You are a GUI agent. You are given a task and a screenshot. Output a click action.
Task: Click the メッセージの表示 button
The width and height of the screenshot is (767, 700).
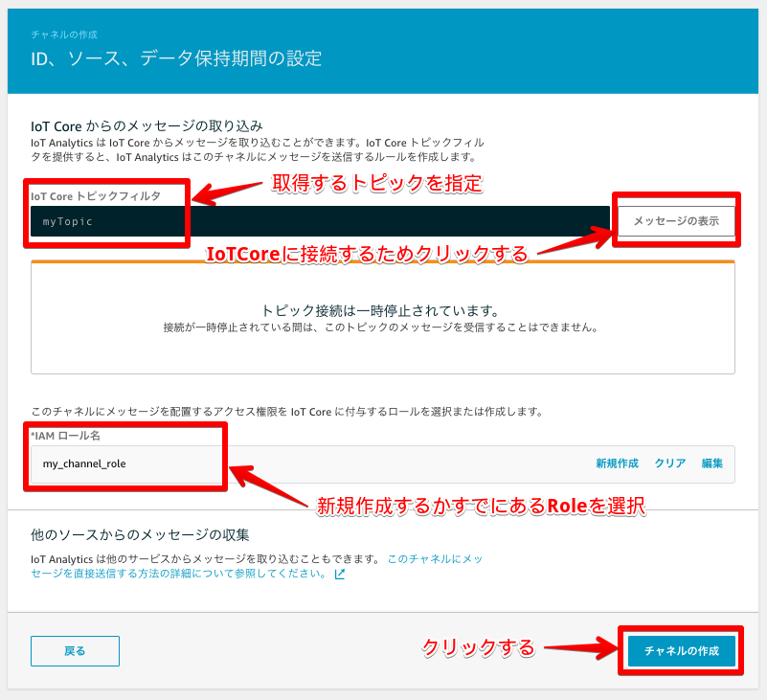676,221
